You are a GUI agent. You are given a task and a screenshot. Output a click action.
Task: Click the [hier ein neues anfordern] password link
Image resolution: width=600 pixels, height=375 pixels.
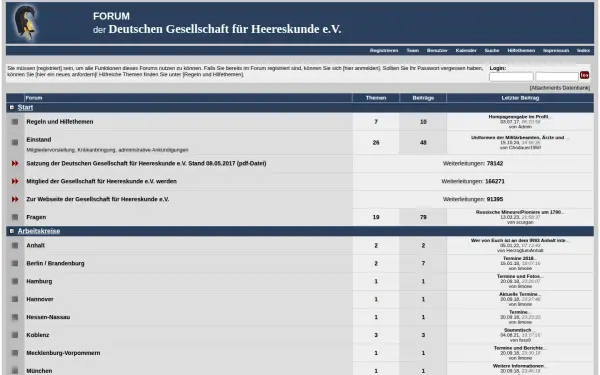click(x=66, y=74)
